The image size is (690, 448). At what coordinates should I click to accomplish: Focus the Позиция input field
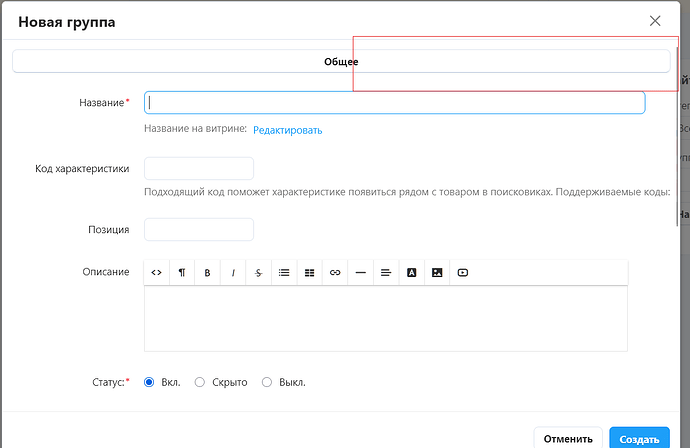[199, 229]
